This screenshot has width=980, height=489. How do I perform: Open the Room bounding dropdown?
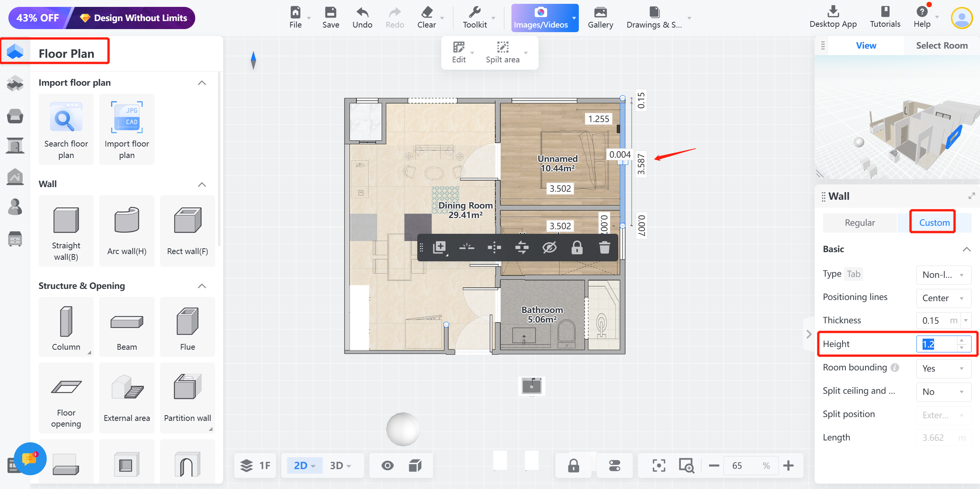pyautogui.click(x=943, y=368)
